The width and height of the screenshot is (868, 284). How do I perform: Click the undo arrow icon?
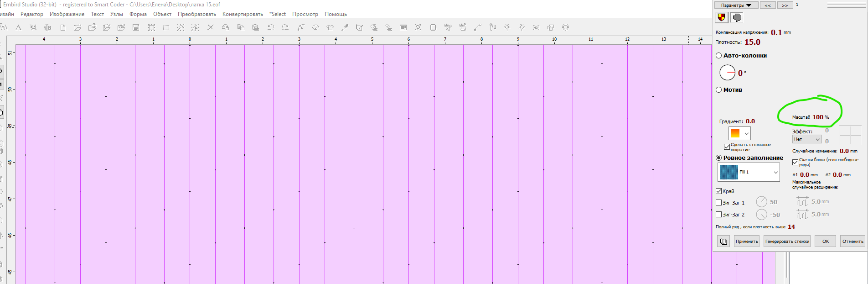[271, 27]
